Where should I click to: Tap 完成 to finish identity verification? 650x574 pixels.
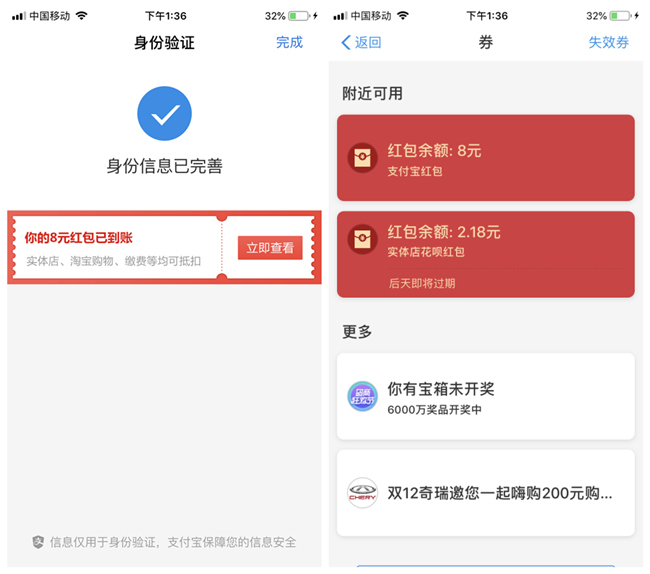[289, 42]
